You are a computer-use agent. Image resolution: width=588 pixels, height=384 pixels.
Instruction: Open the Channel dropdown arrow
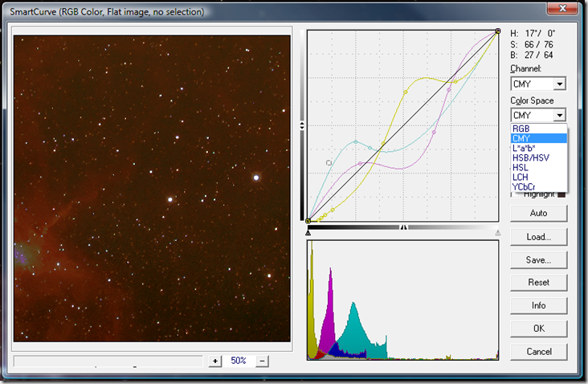tap(560, 84)
